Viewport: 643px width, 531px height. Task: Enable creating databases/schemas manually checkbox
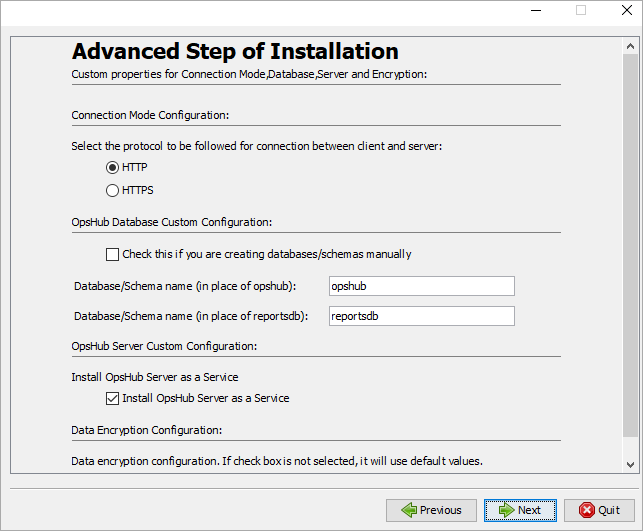(112, 254)
